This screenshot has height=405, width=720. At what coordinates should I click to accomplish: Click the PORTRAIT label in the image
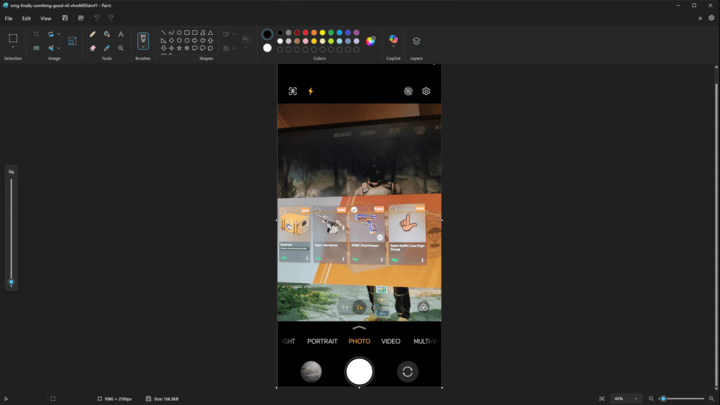322,341
